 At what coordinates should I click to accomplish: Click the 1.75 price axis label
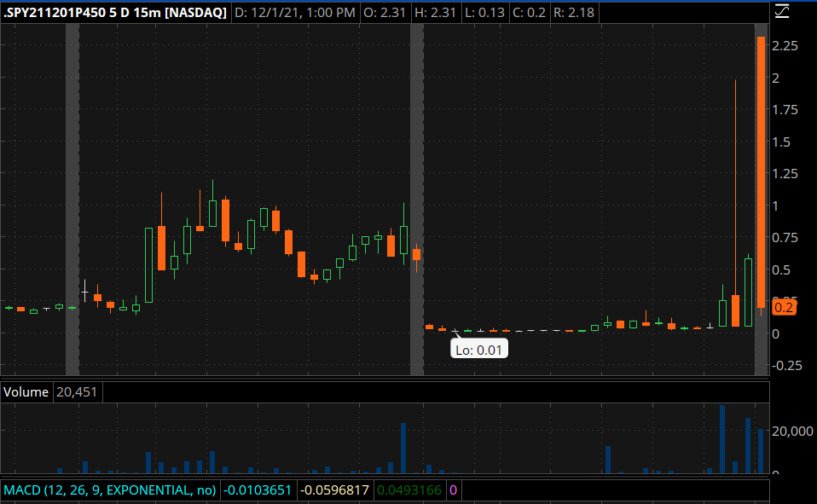click(785, 109)
